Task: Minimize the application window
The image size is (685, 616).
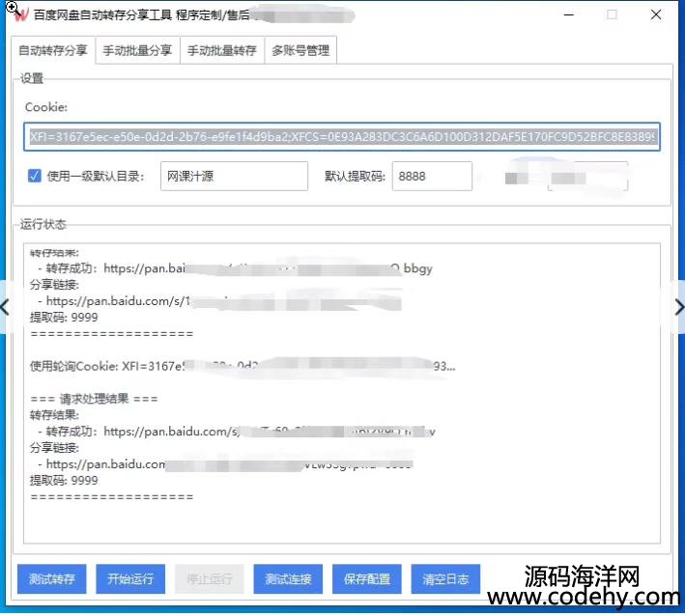Action: point(566,14)
